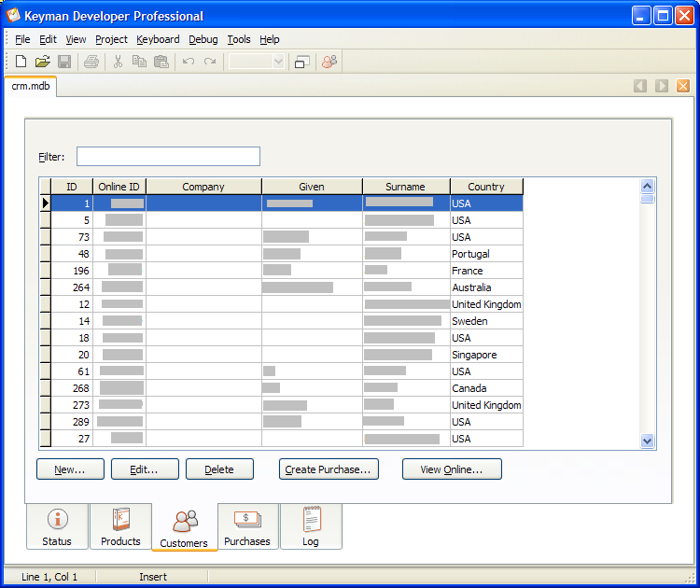Open the Edit menu
Image resolution: width=700 pixels, height=588 pixels.
tap(48, 39)
